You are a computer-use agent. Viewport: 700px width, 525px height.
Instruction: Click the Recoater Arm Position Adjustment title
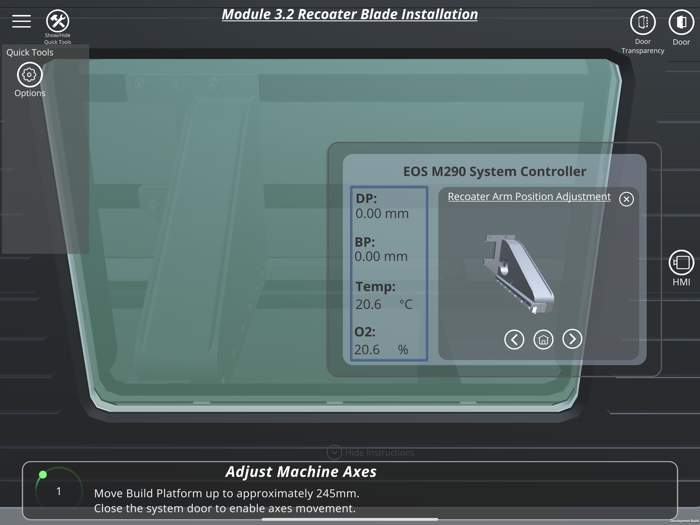[529, 196]
